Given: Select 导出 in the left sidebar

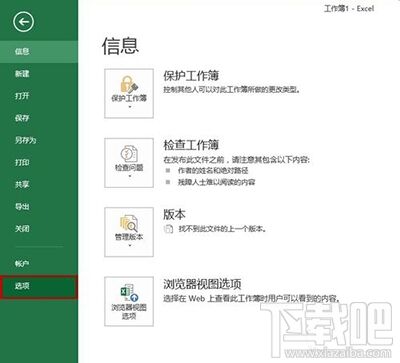Looking at the screenshot, I should [x=39, y=207].
